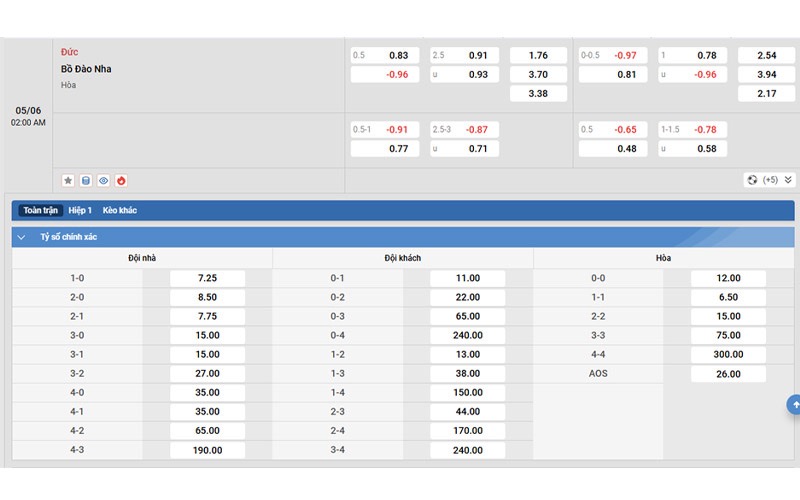Select 1-0 correct score odds 7.25
Screen dimensions: 800x500
tap(207, 278)
